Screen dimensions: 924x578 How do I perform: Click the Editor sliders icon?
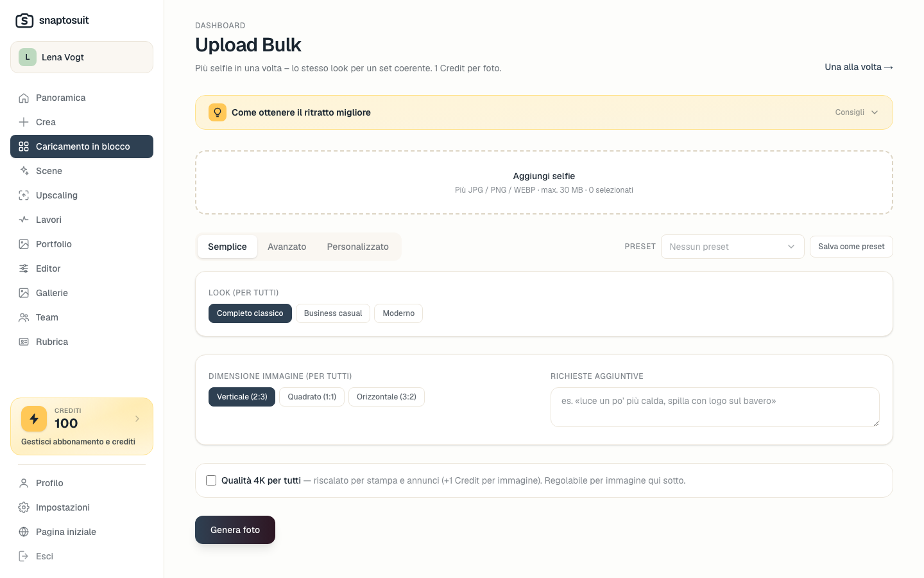coord(24,268)
